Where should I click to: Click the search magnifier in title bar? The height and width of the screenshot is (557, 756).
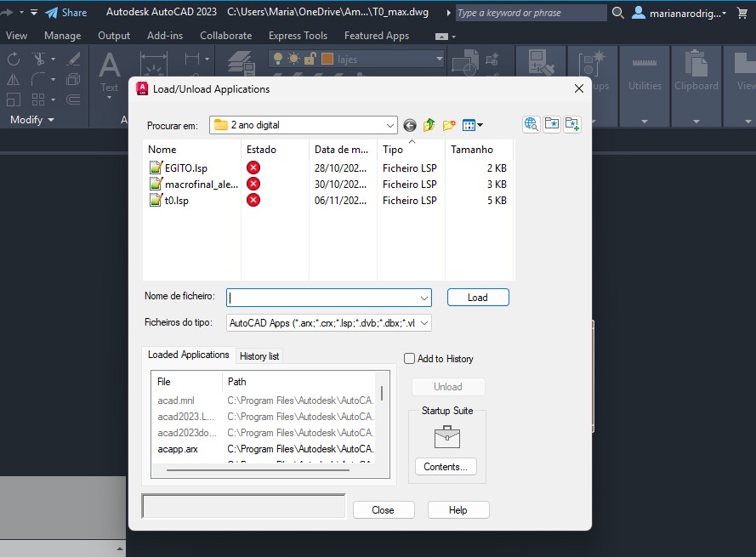[617, 13]
